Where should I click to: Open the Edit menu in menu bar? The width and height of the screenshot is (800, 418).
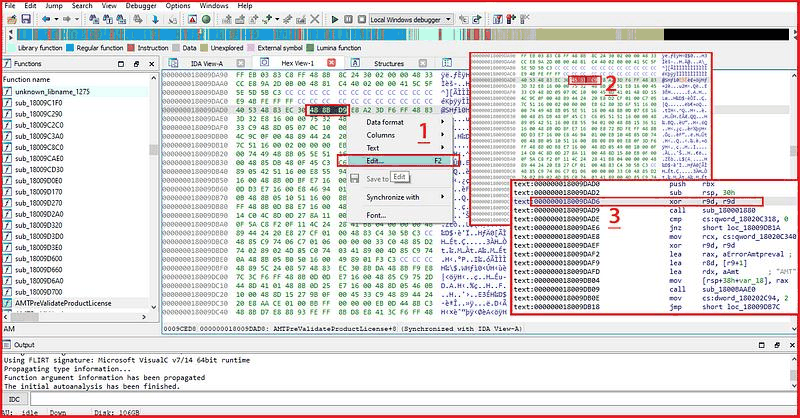[31, 6]
